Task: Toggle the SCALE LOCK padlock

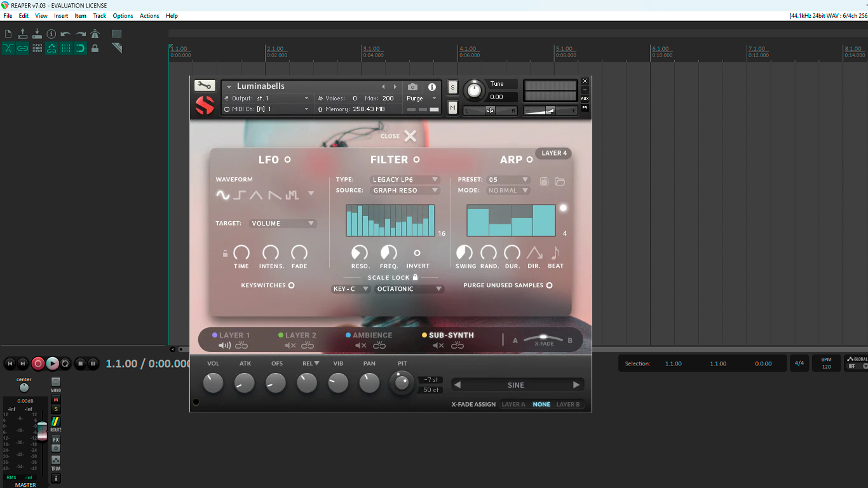Action: coord(416,278)
